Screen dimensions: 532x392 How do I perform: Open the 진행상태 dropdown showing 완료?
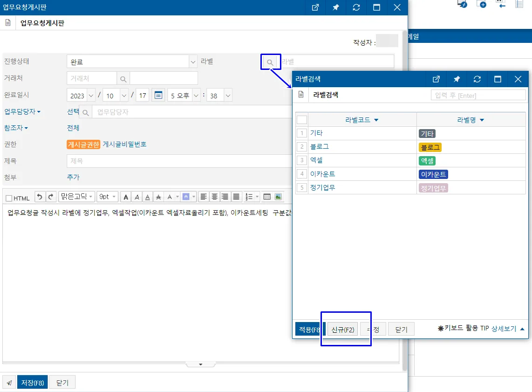tap(132, 62)
